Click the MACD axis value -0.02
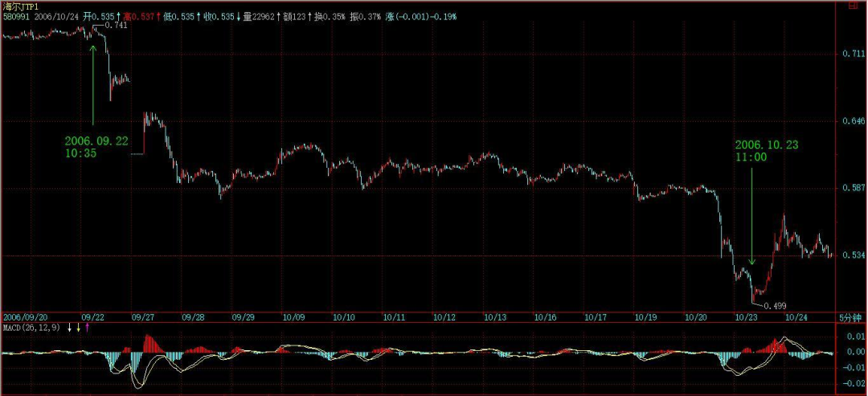868x396 pixels. click(x=855, y=383)
